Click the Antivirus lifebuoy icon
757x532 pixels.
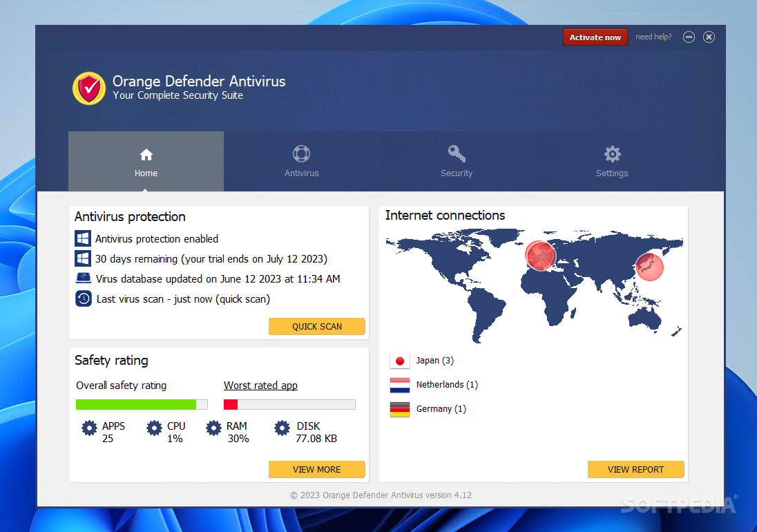(301, 154)
